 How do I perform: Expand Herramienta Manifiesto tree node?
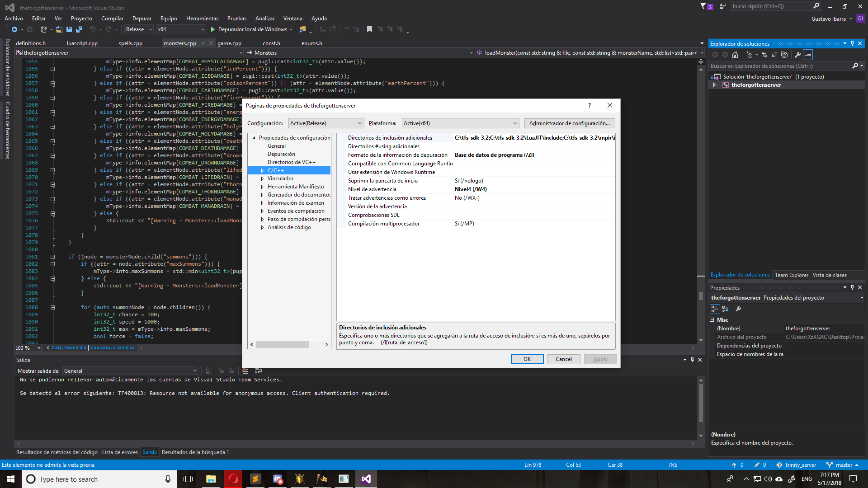[262, 187]
